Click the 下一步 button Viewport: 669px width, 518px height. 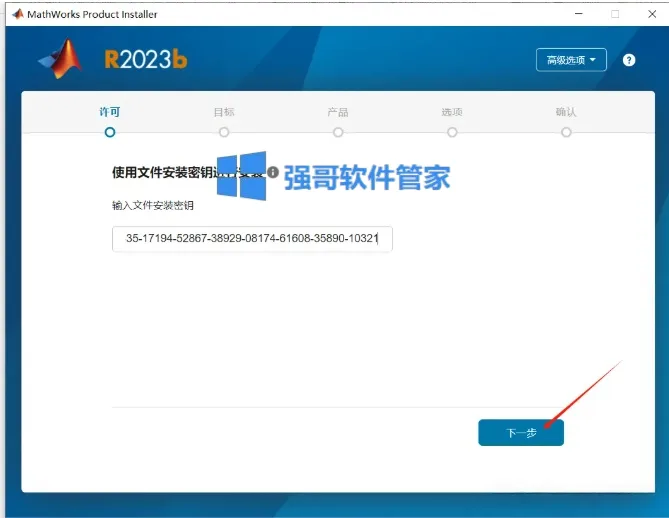coord(521,433)
